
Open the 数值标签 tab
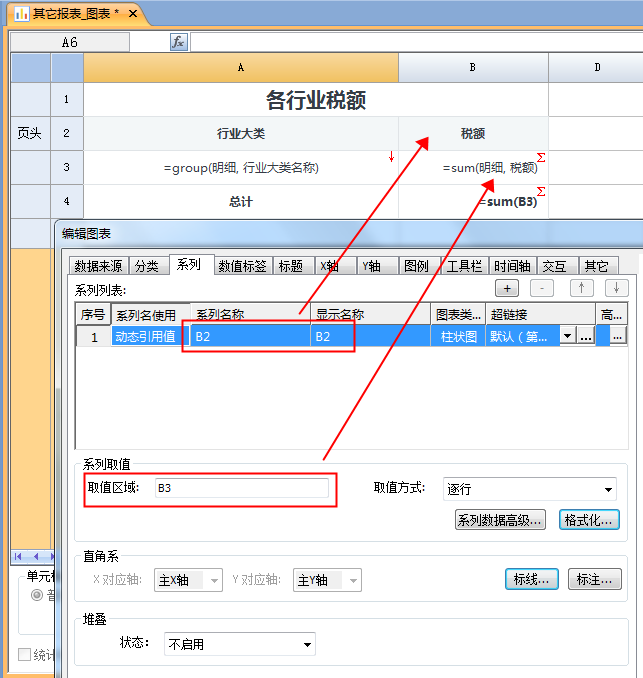coord(242,266)
